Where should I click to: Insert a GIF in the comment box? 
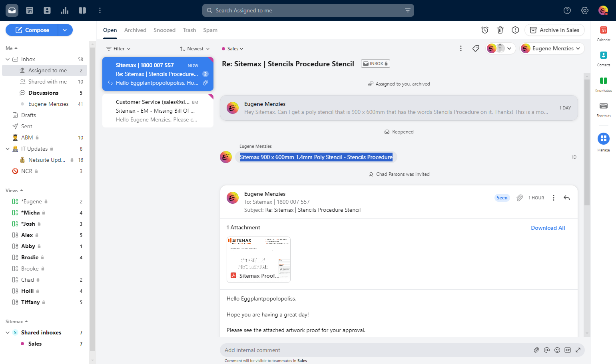coord(568,350)
